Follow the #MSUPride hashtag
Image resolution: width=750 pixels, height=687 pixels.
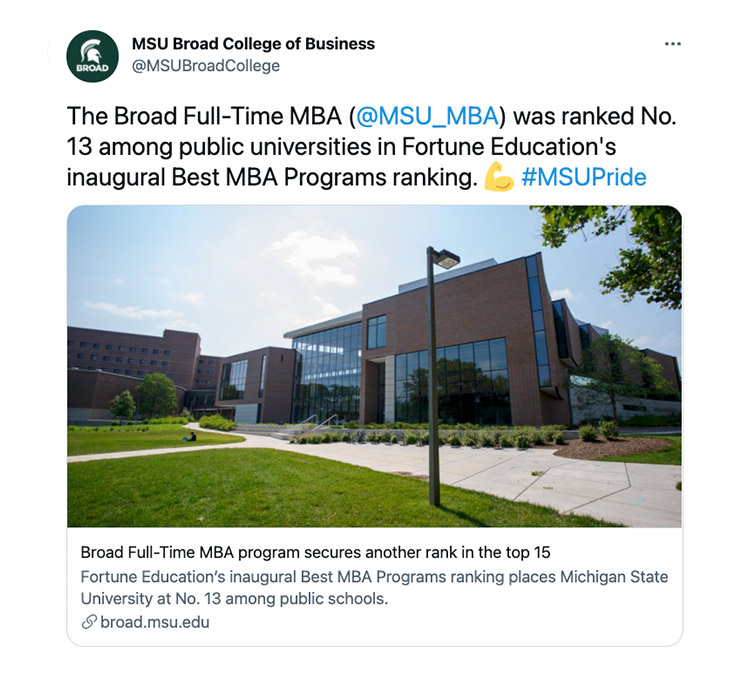click(x=583, y=177)
